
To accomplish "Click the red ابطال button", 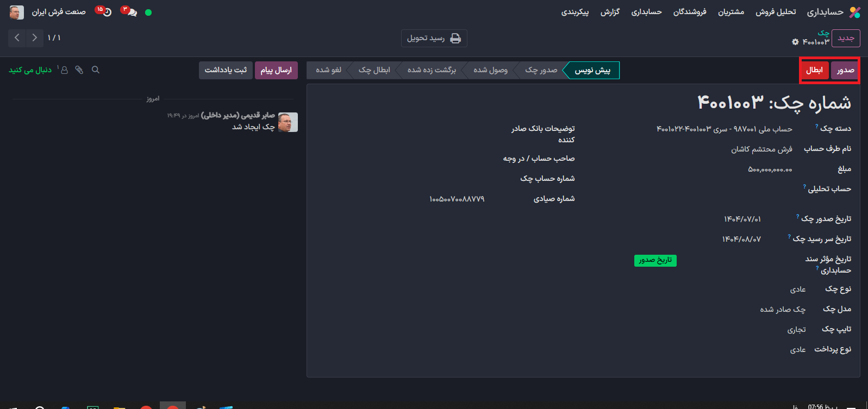I will (x=814, y=70).
